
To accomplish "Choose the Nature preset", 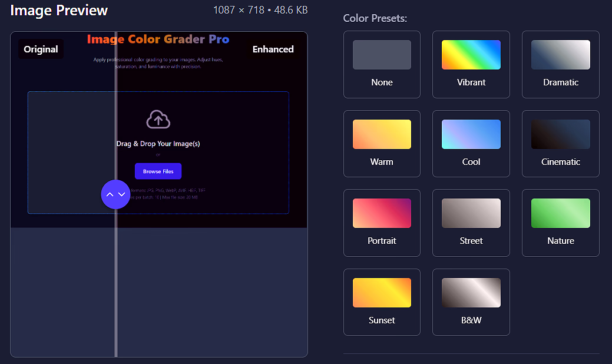I will point(560,223).
